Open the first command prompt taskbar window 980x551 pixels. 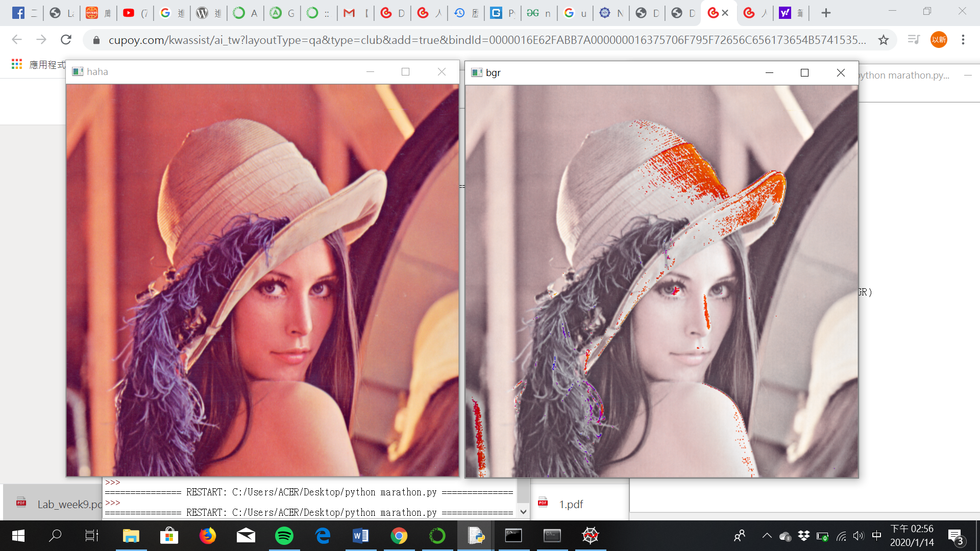coord(513,536)
